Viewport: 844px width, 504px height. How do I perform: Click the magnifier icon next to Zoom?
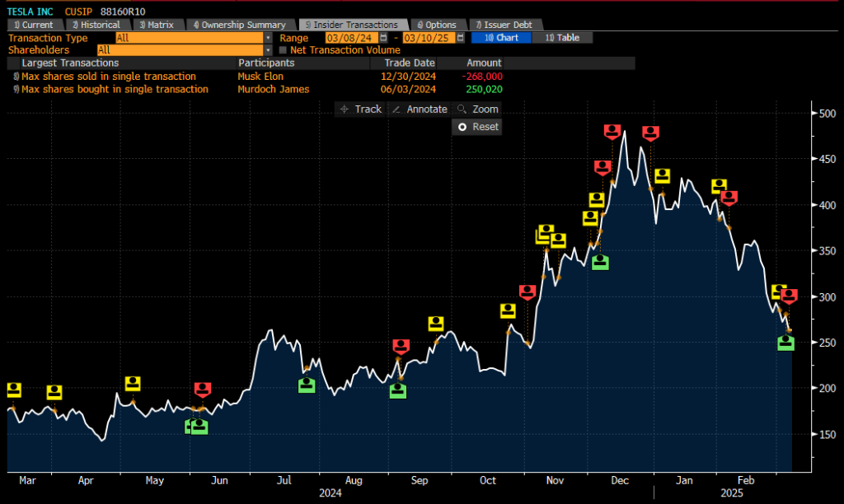point(462,110)
